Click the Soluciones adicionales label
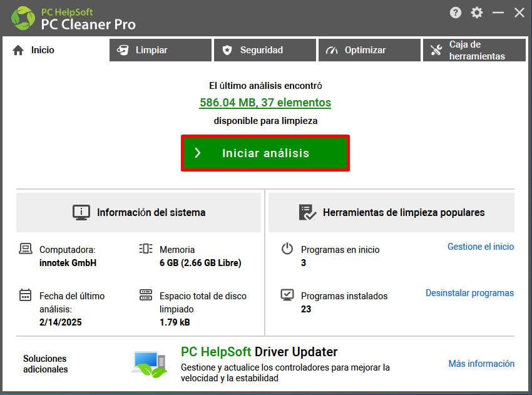Image resolution: width=532 pixels, height=395 pixels. click(45, 364)
